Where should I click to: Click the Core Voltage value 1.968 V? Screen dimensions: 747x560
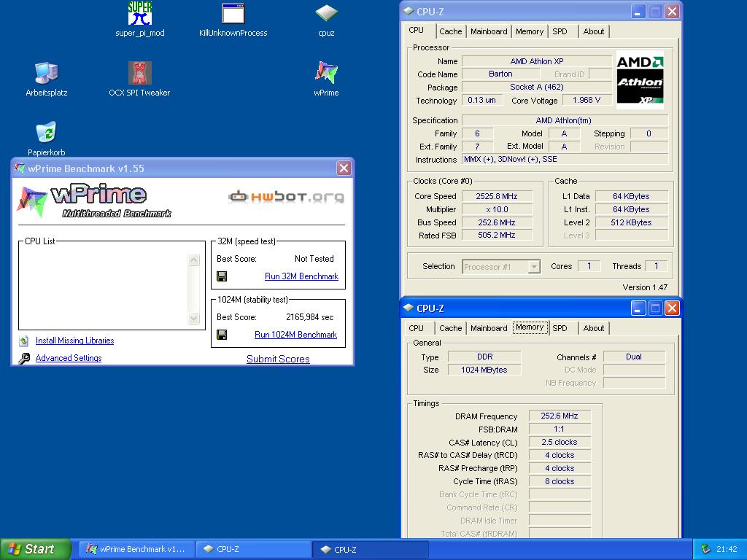(x=587, y=100)
